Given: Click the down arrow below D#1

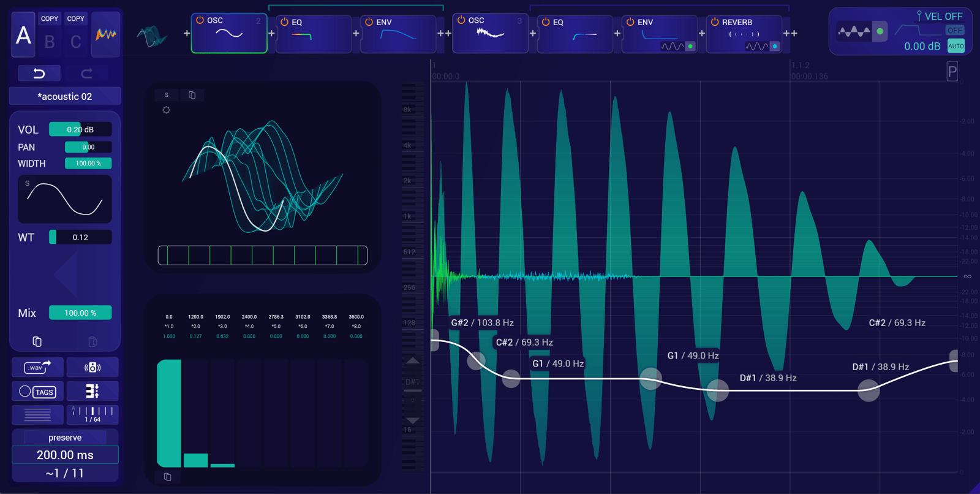Looking at the screenshot, I should point(413,420).
